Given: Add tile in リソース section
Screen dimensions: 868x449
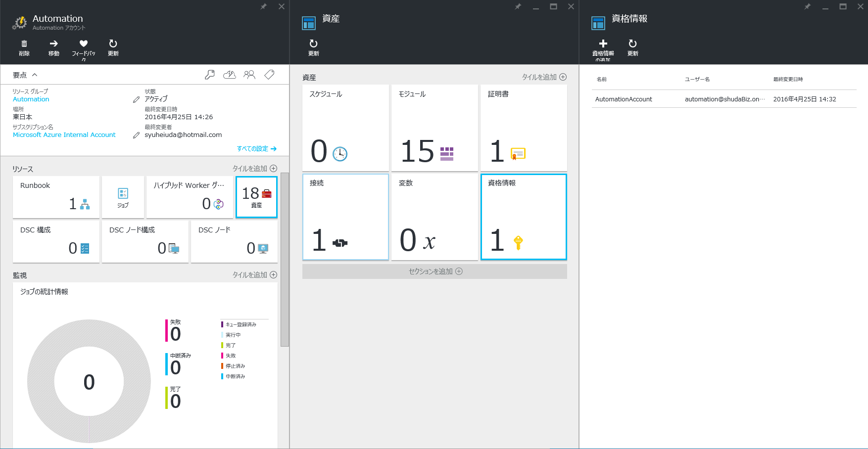Looking at the screenshot, I should point(254,169).
